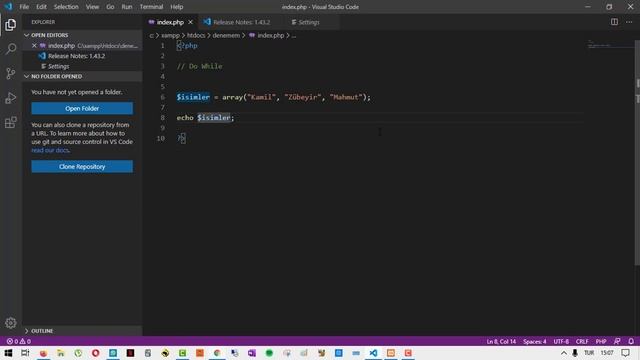Click the 15:07 taskbar clock
Image resolution: width=640 pixels, height=360 pixels.
(x=607, y=353)
